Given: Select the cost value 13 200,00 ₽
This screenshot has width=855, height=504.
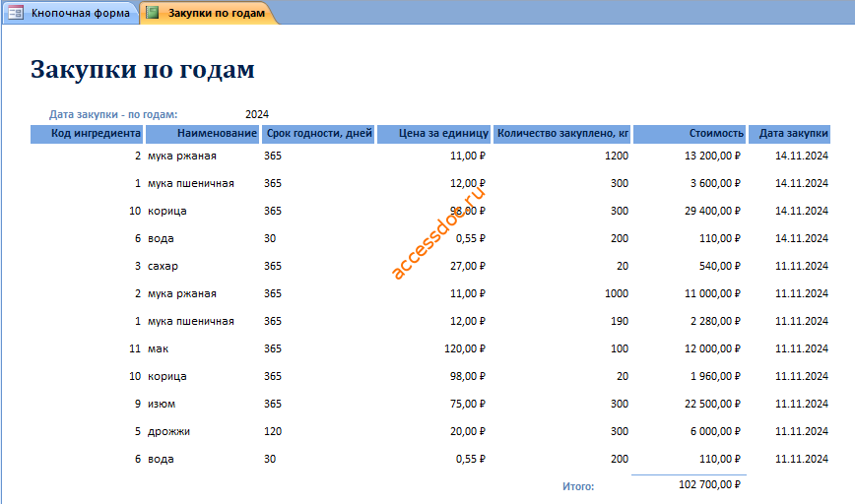Looking at the screenshot, I should click(712, 156).
